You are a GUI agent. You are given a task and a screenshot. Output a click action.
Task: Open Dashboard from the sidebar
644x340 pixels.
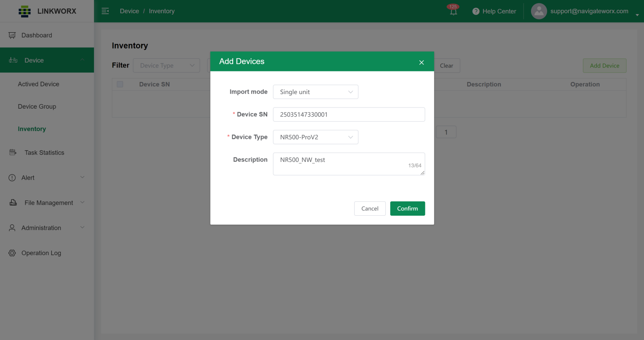point(37,35)
